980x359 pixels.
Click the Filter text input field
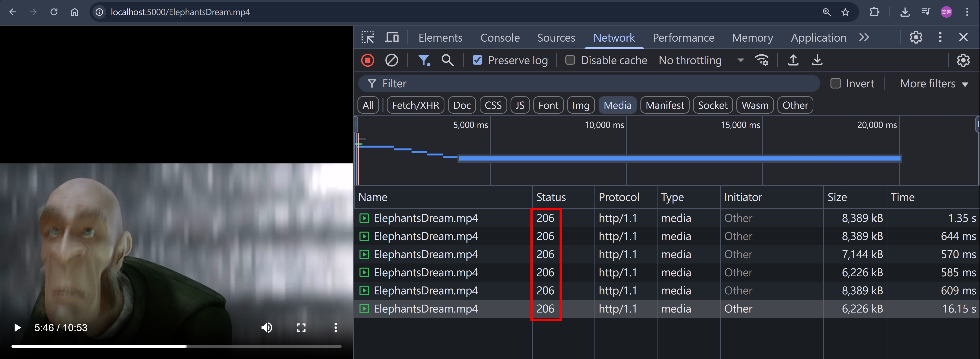pyautogui.click(x=589, y=83)
